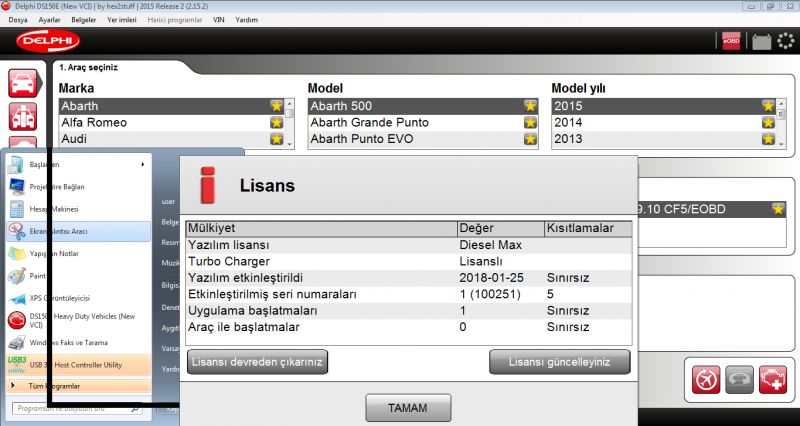Image resolution: width=800 pixels, height=426 pixels.
Task: Open the VIN menu
Action: click(x=218, y=20)
